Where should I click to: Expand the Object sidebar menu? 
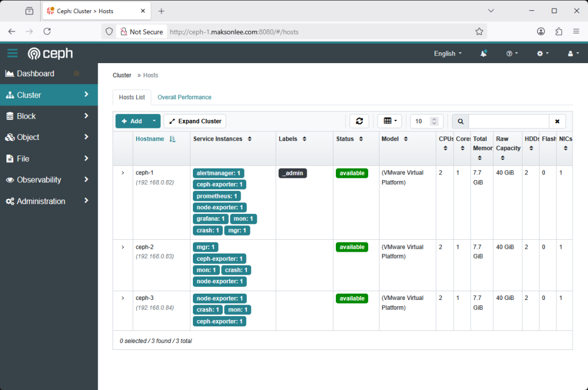coord(49,137)
